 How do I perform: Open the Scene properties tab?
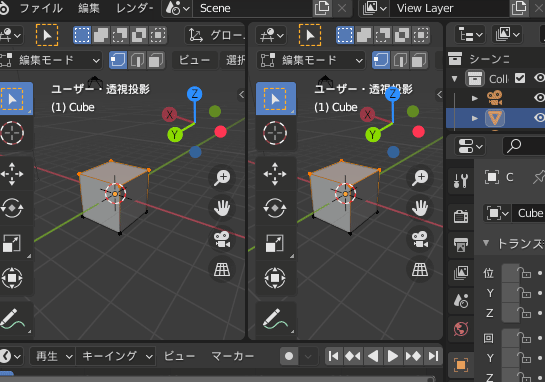pos(461,301)
